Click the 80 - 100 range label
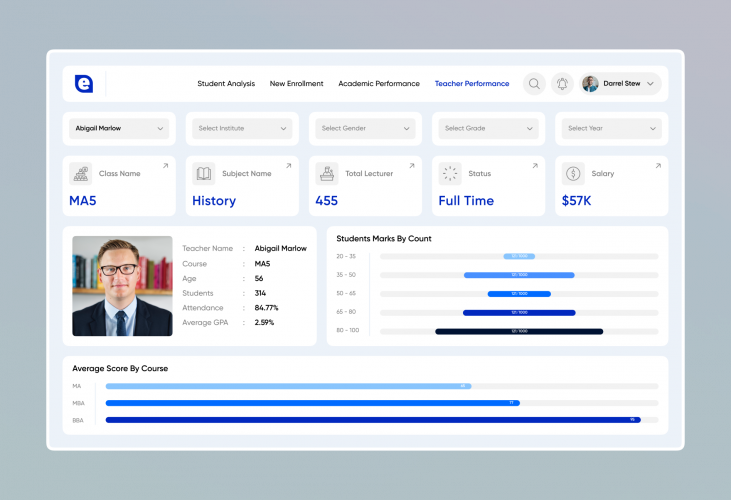The width and height of the screenshot is (731, 500). click(348, 330)
